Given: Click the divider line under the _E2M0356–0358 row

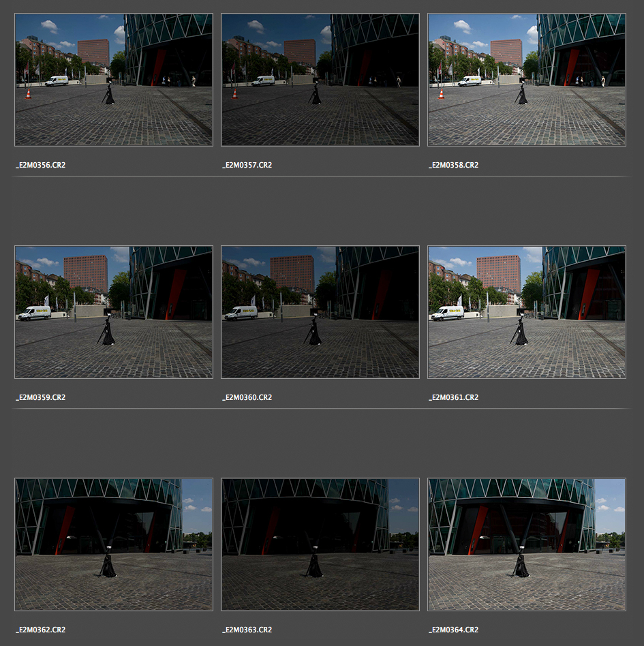Looking at the screenshot, I should [320, 176].
